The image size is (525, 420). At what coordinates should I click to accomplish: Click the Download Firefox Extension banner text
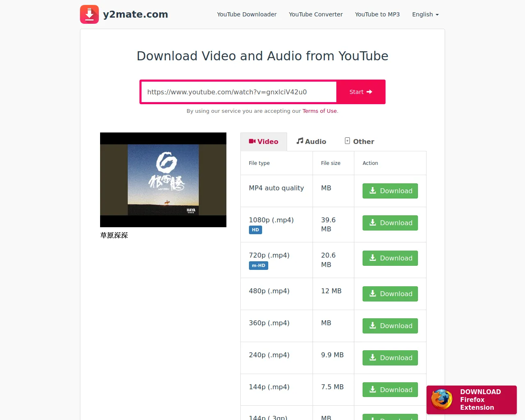(480, 399)
